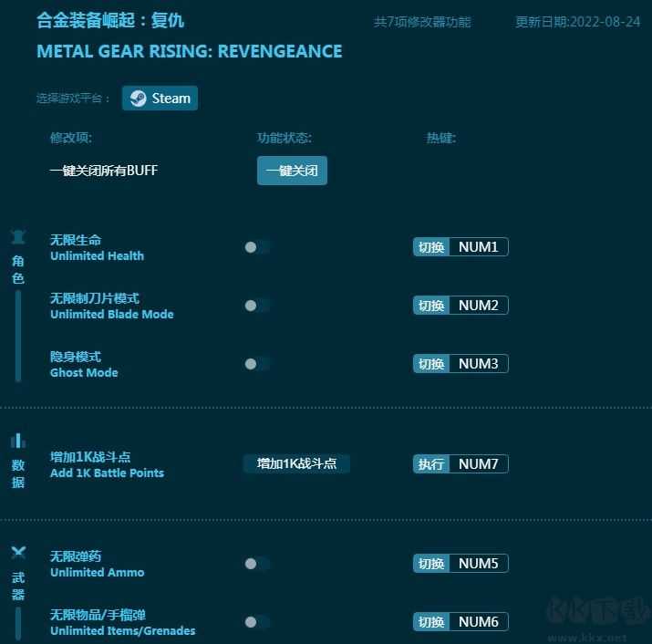Click the NUM1 hotkey field
The width and height of the screenshot is (652, 644).
pos(478,247)
